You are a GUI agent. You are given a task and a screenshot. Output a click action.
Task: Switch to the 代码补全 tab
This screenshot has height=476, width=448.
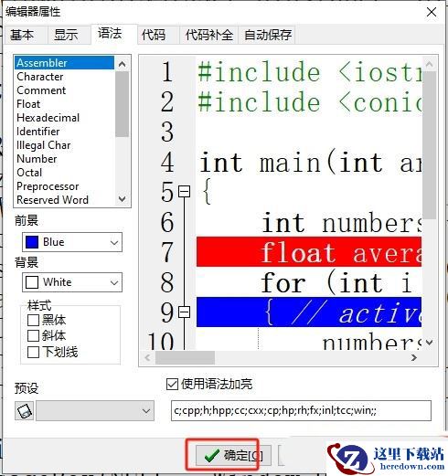209,35
